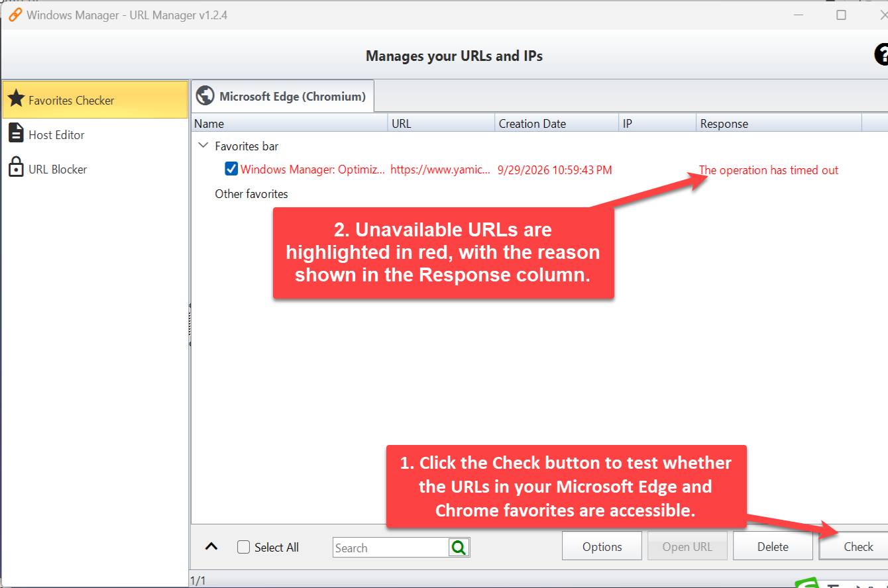Click the URL Manager link icon in title bar
The height and width of the screenshot is (588, 888).
point(15,15)
